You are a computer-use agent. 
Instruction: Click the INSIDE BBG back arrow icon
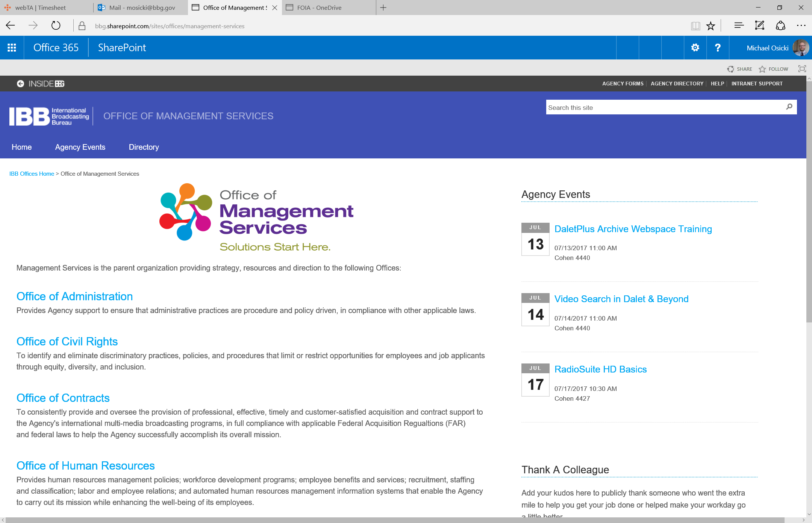click(20, 84)
